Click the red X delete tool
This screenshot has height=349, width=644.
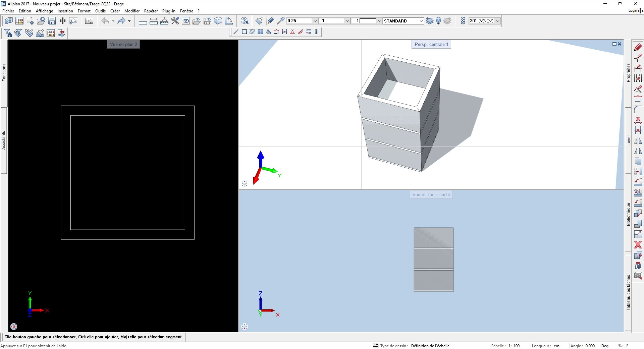tap(638, 245)
